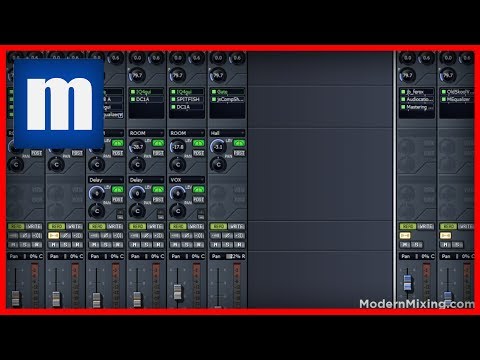Toggle the green -17.8 ROOM send enable button
The image size is (480, 360).
click(198, 143)
